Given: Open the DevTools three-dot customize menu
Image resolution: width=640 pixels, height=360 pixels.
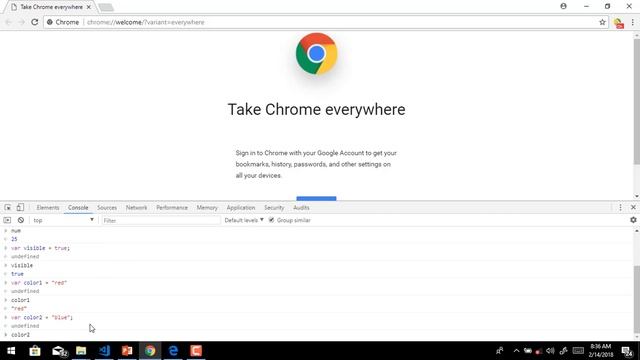Looking at the screenshot, I should click(x=620, y=207).
